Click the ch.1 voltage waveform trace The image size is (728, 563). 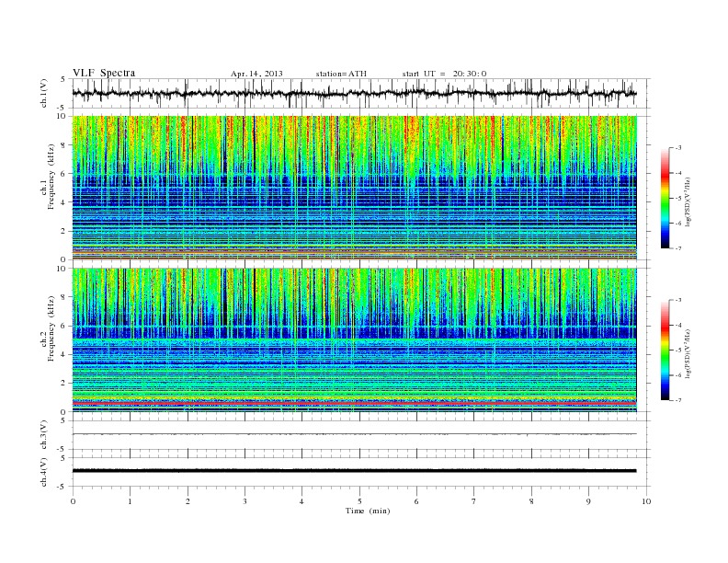click(354, 93)
